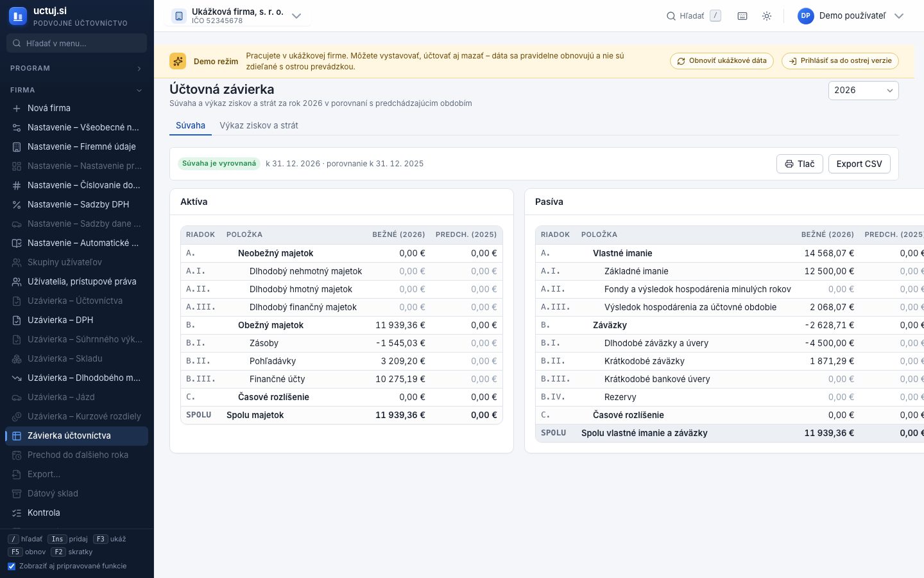Image resolution: width=924 pixels, height=578 pixels.
Task: Open the Ukážková firma company selector
Action: tap(237, 16)
